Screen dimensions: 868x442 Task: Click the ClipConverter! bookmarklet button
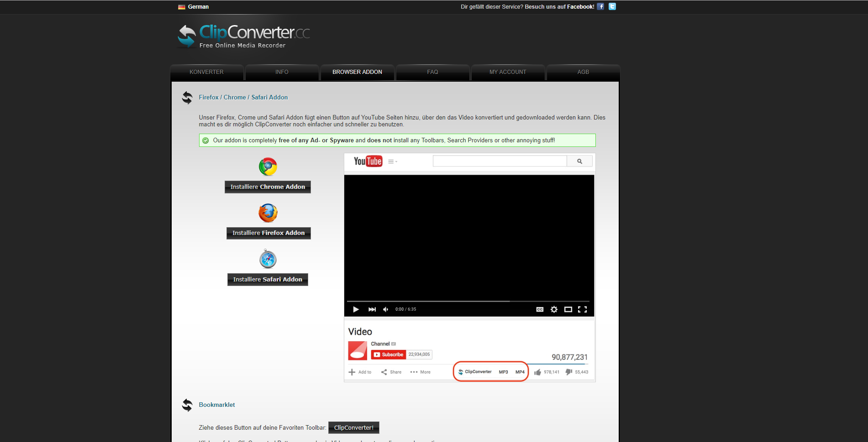point(354,428)
